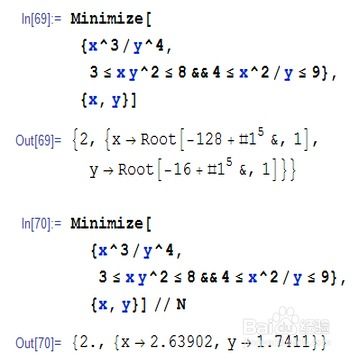Click the {x, y}] variable list in In[70]
The image size is (360, 360).
pos(119,305)
